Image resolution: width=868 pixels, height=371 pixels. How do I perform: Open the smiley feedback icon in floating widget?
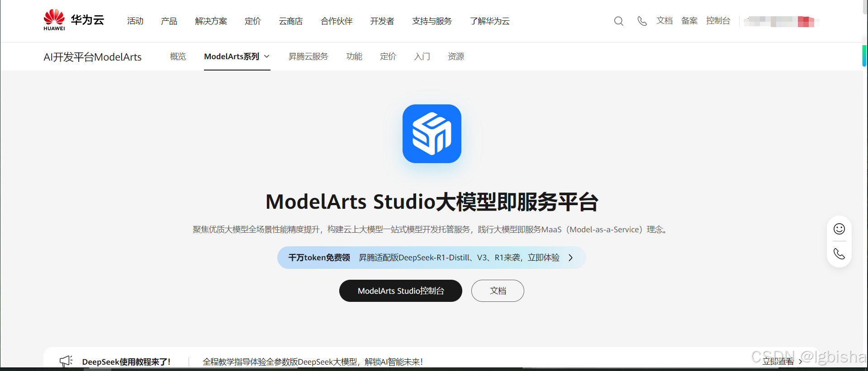(839, 229)
